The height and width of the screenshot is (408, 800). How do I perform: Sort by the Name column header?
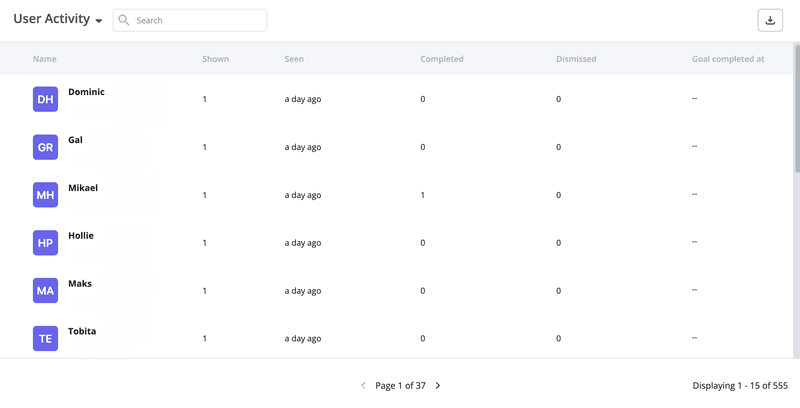[44, 59]
